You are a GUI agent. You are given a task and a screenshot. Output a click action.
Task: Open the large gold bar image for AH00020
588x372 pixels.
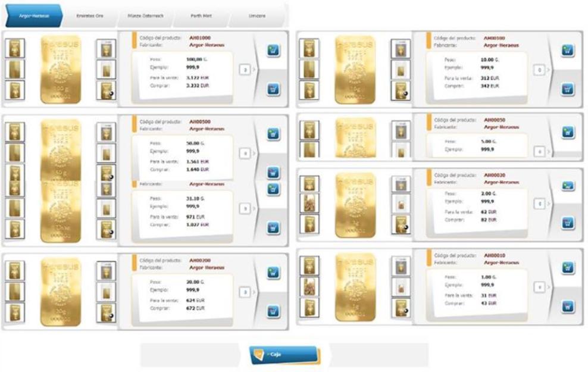coord(355,205)
